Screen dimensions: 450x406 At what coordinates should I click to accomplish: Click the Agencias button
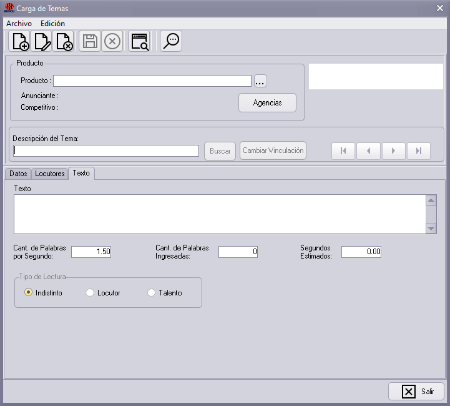(267, 103)
